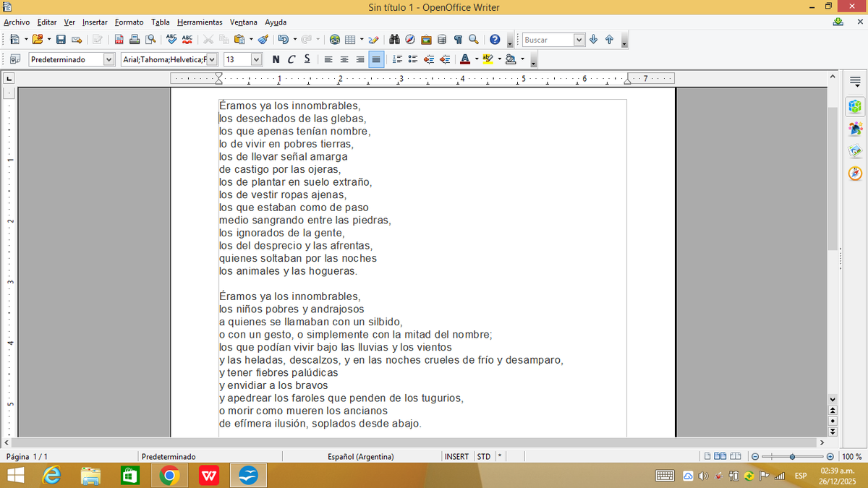Viewport: 868px width, 488px height.
Task: Click in the Buscar search field
Action: click(x=548, y=40)
